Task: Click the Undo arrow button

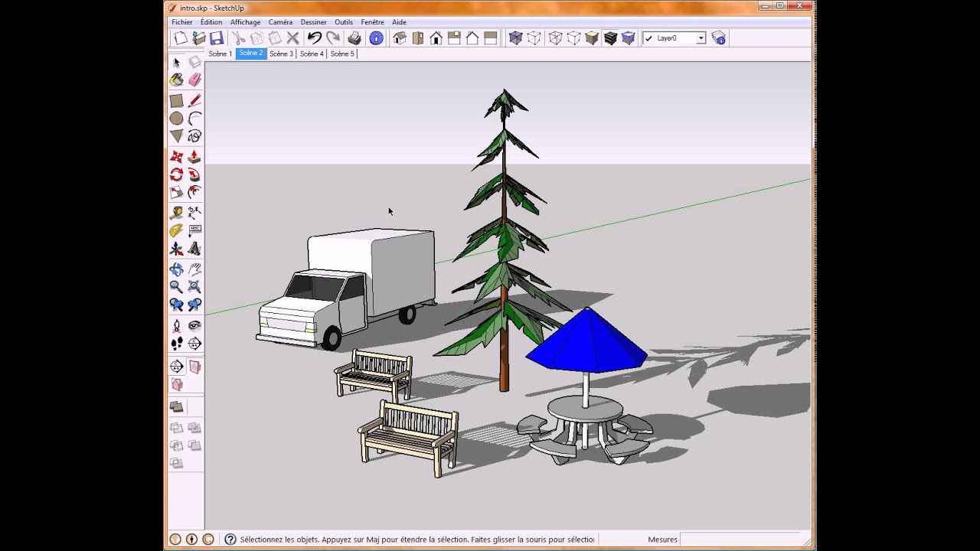Action: [x=314, y=37]
